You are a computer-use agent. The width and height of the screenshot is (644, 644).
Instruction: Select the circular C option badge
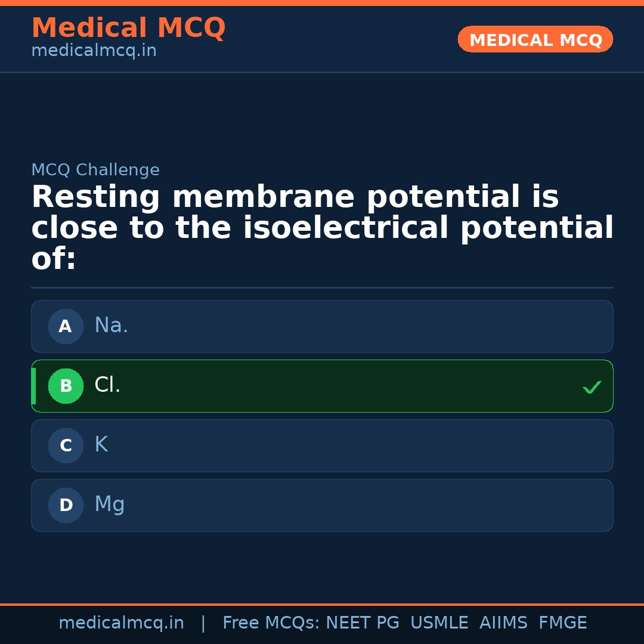pos(66,445)
